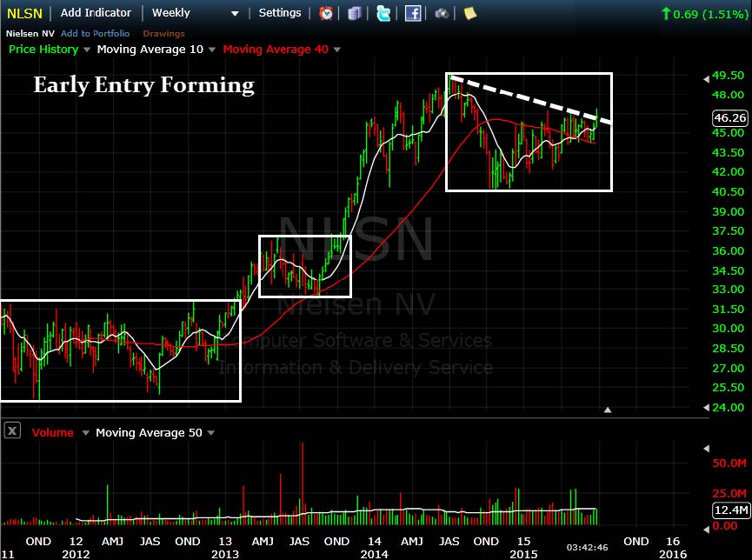Open the Moving Average 40 dropdown
The width and height of the screenshot is (752, 560).
pyautogui.click(x=337, y=50)
